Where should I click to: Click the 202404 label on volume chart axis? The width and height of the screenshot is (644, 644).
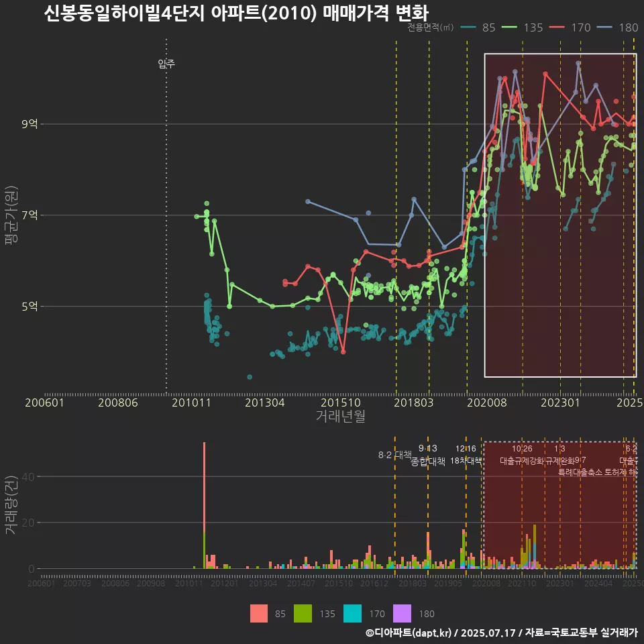pyautogui.click(x=598, y=583)
